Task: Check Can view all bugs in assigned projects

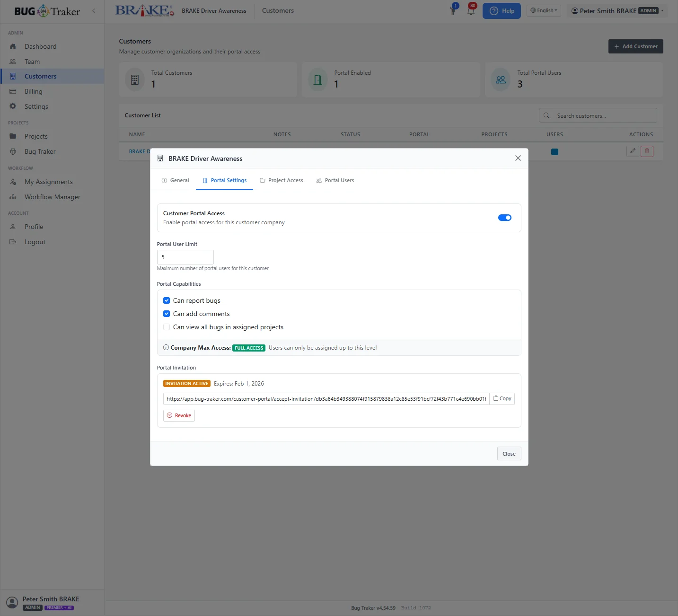Action: (167, 327)
